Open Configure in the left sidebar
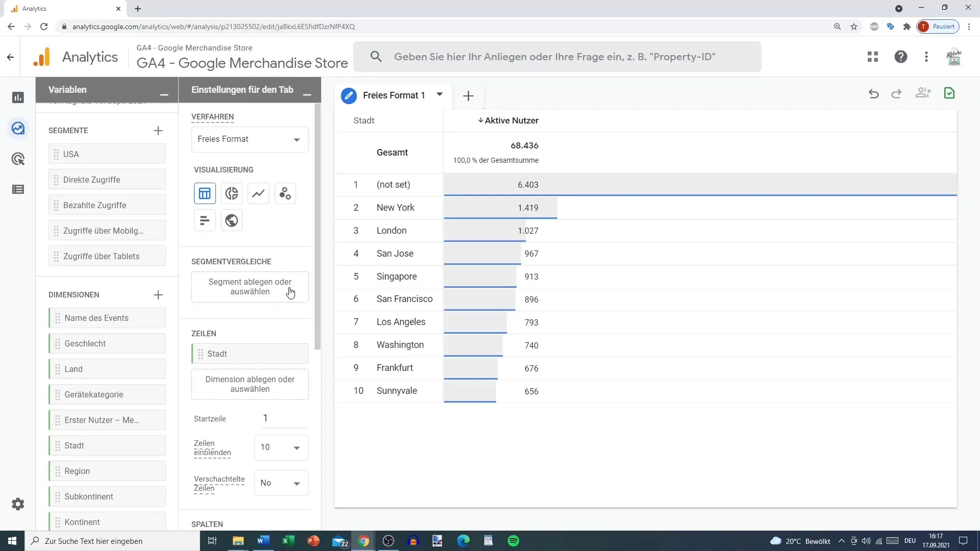The image size is (980, 551). (18, 190)
